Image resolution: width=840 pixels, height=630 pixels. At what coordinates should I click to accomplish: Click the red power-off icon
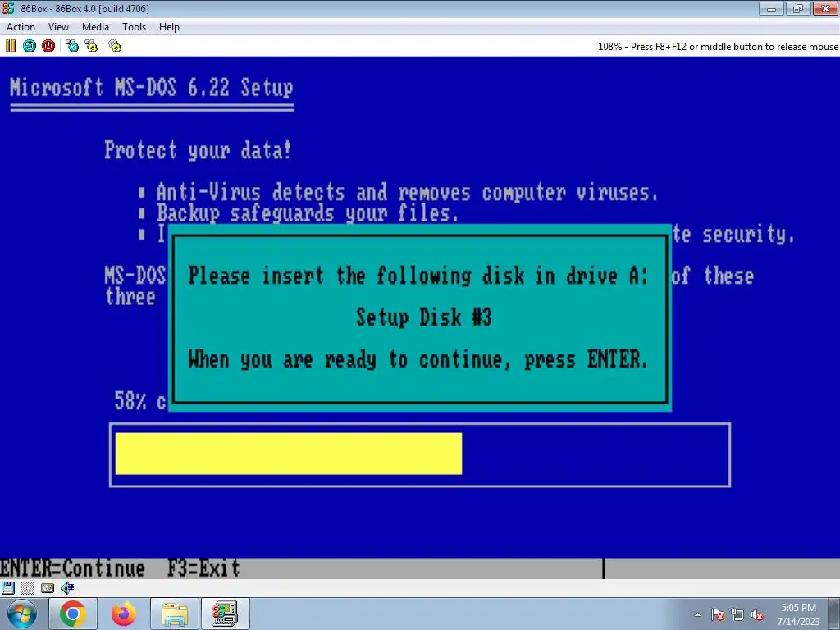[x=48, y=46]
